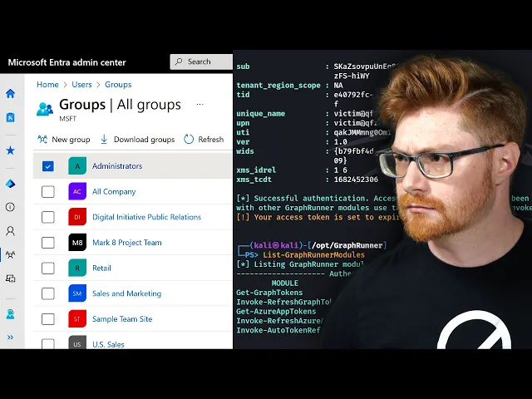Image resolution: width=532 pixels, height=399 pixels.
Task: Click Download groups button label
Action: tap(144, 140)
